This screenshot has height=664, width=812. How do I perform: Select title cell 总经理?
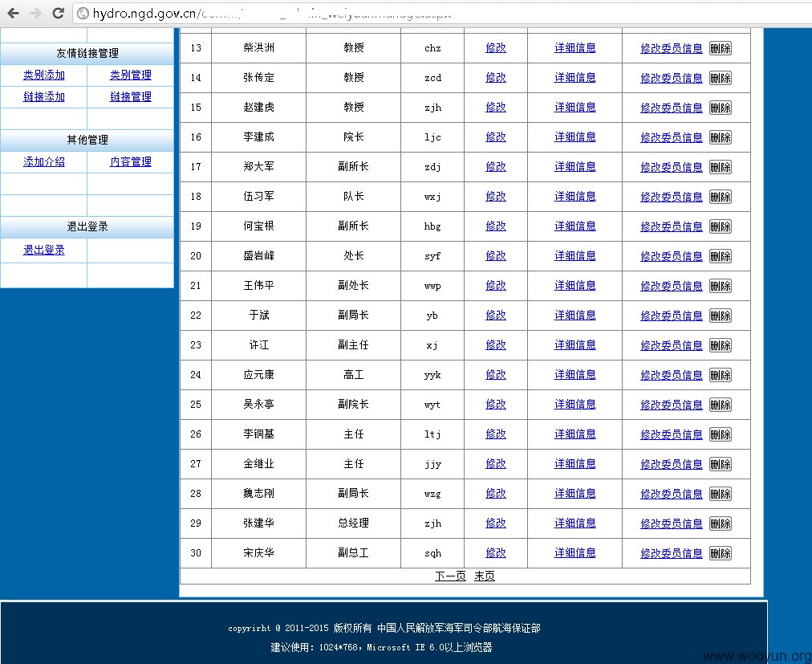tap(353, 523)
